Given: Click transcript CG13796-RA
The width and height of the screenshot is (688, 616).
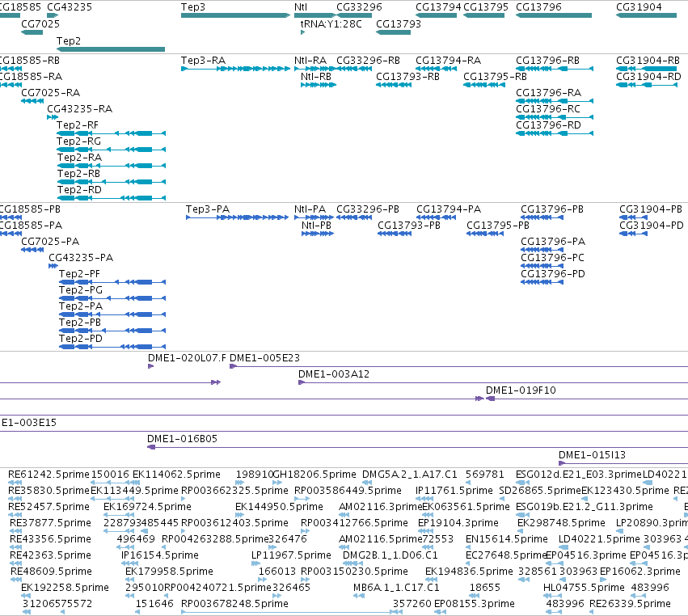Looking at the screenshot, I should [548, 93].
